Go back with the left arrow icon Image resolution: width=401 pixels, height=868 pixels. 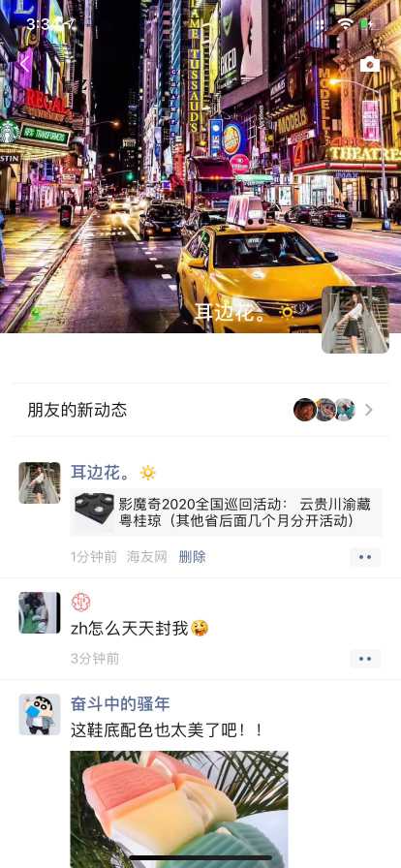pyautogui.click(x=24, y=64)
